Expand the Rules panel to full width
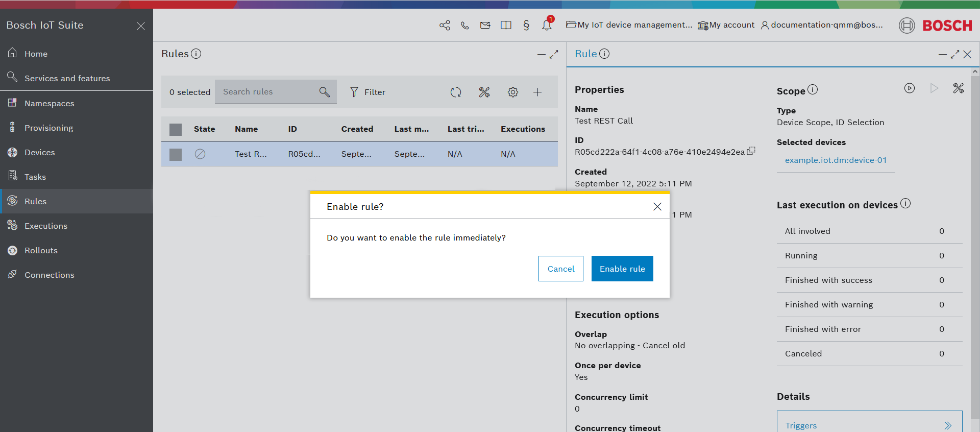This screenshot has width=980, height=432. click(x=554, y=54)
